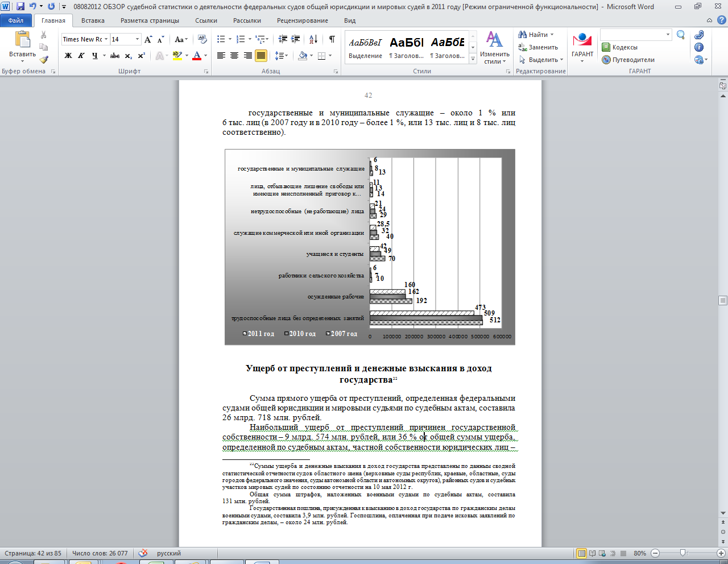Apply the red font color
Image resolution: width=728 pixels, height=564 pixels.
(x=197, y=56)
